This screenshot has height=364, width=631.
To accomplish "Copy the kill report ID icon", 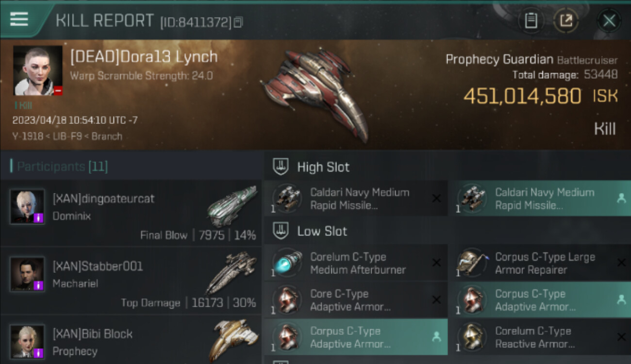I will (238, 22).
